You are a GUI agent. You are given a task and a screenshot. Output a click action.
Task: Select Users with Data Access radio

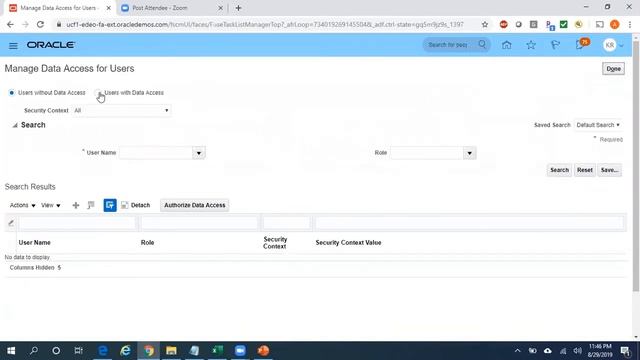98,93
